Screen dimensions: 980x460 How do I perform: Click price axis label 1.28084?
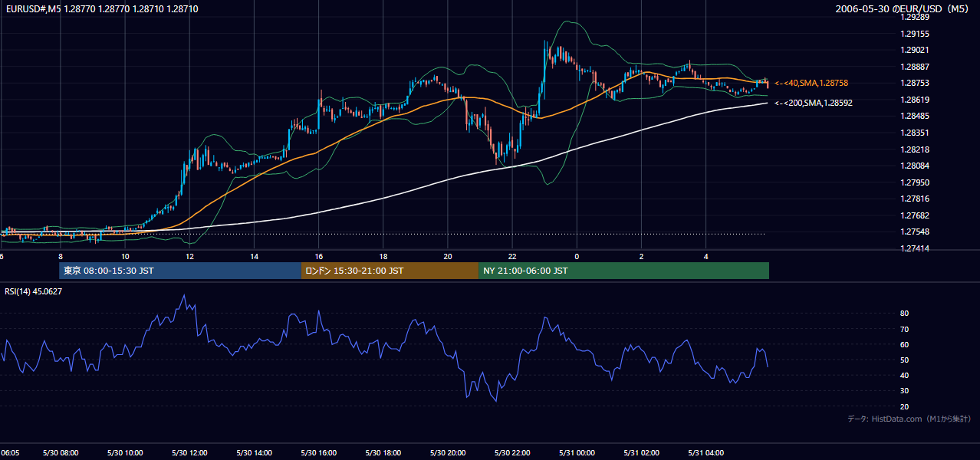[915, 166]
